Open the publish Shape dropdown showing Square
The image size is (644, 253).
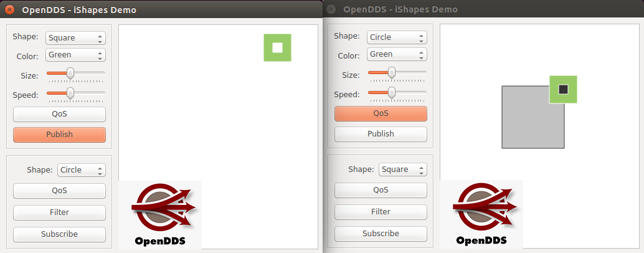75,38
